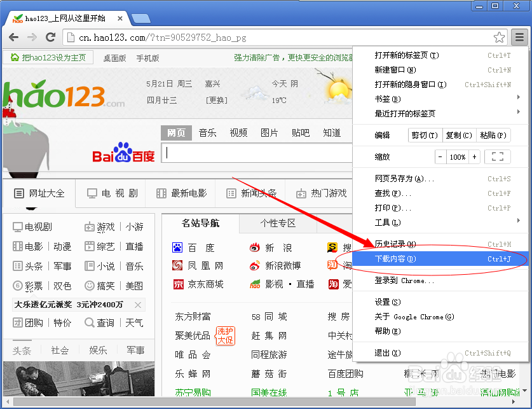Click the browser back arrow

click(14, 37)
